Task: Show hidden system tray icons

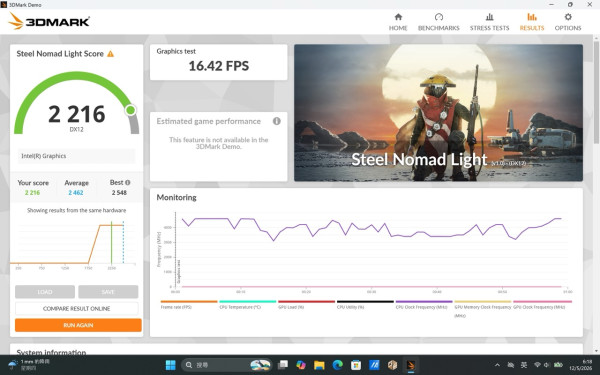Action: (x=497, y=365)
